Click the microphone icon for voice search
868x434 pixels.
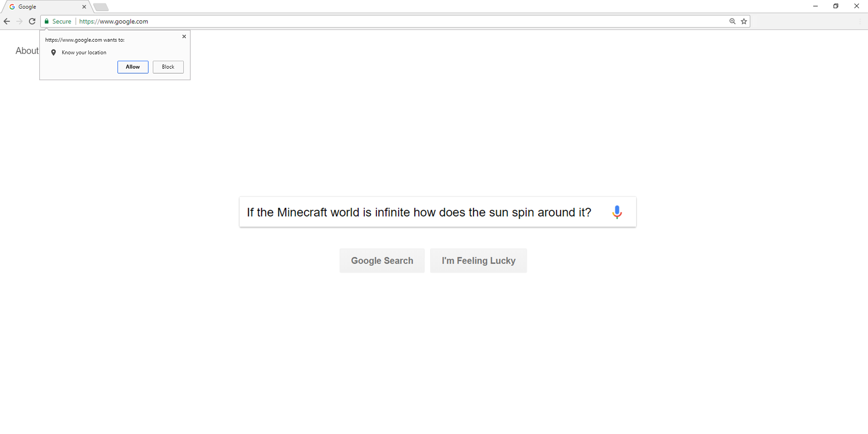pos(618,212)
